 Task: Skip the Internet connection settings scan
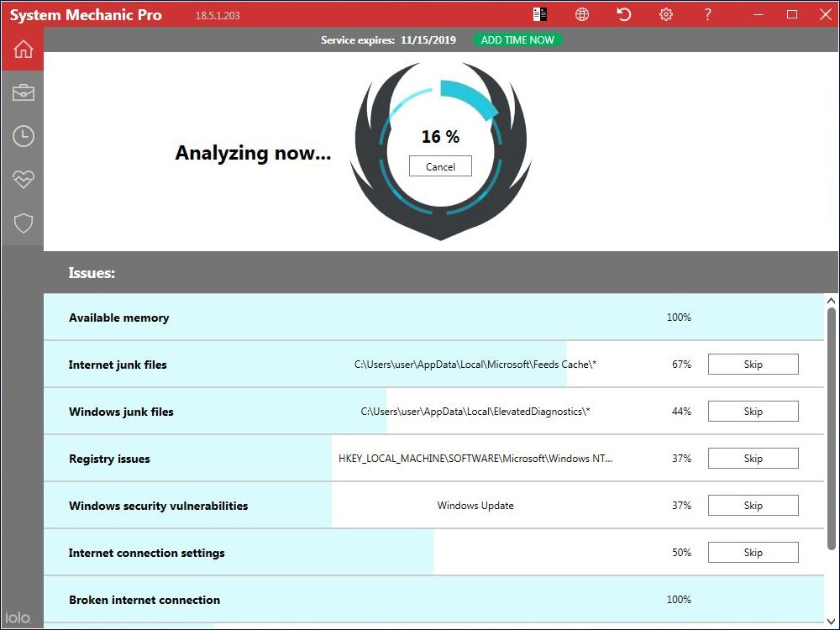click(753, 552)
